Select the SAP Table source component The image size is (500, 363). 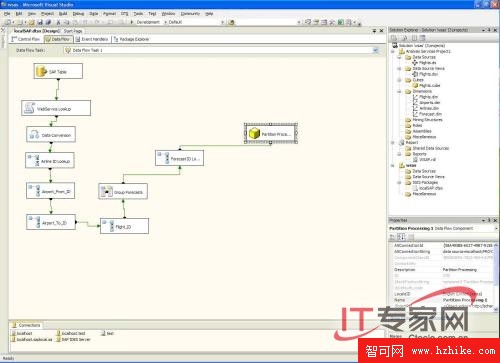coord(58,71)
